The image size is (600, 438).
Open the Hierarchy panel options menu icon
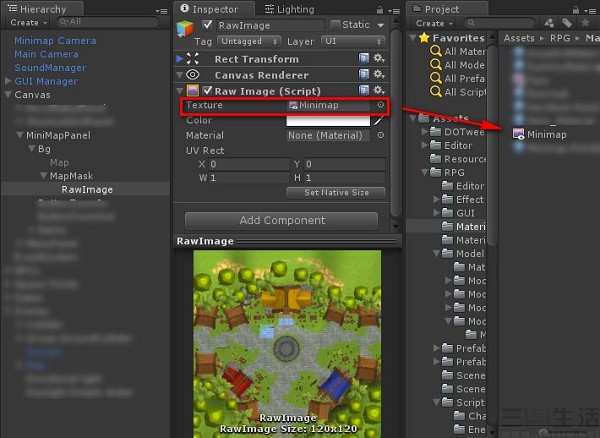coord(162,11)
